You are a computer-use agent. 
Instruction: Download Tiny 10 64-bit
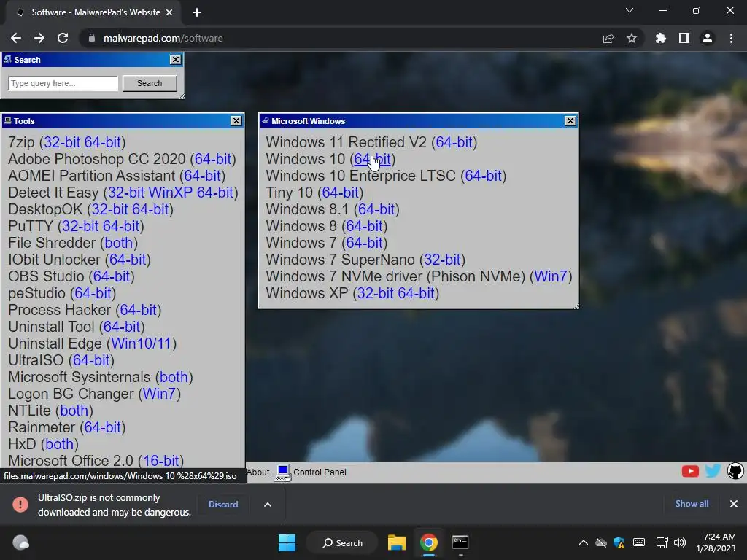[341, 192]
